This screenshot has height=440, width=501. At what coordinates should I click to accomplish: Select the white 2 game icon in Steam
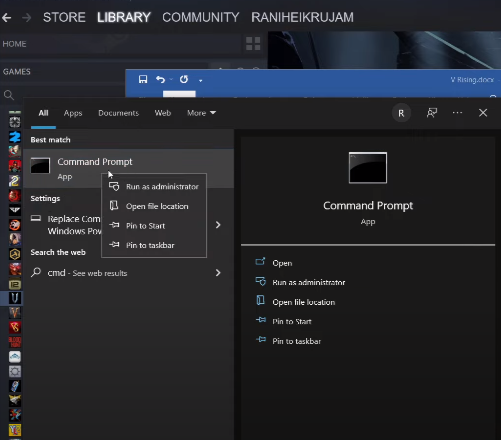[x=15, y=181]
